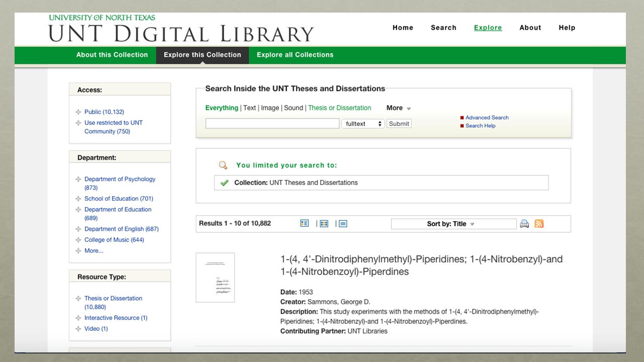The image size is (644, 362).
Task: Click the list view icon in results bar
Action: (304, 223)
